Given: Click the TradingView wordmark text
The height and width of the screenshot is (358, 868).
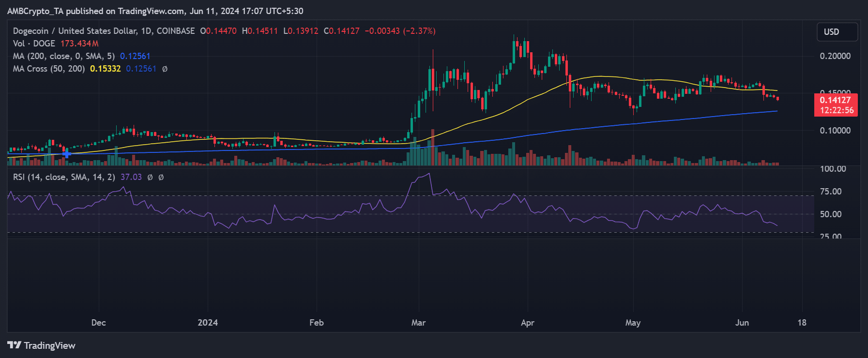Looking at the screenshot, I should (50, 345).
